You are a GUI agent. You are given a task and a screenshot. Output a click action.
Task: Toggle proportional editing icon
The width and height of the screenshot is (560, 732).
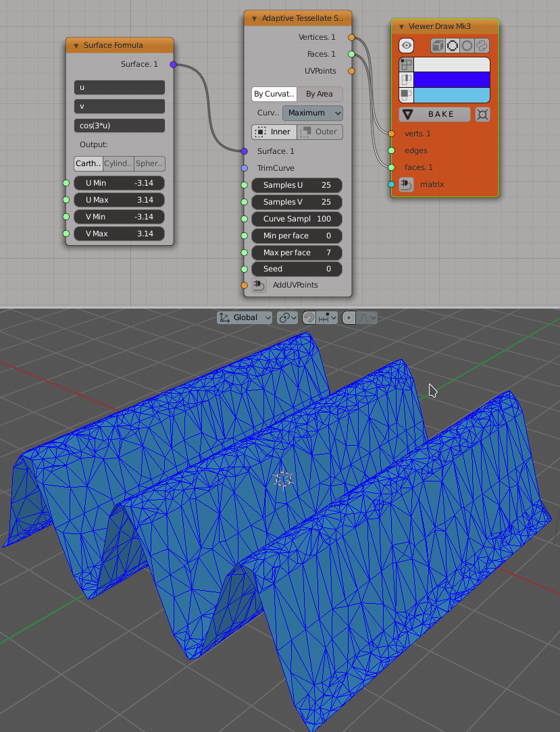[x=349, y=318]
